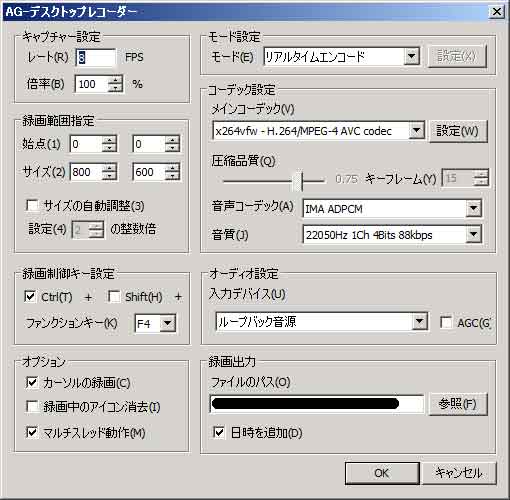This screenshot has width=510, height=500.
Task: Click the 参照(F) browse button
Action: (457, 404)
